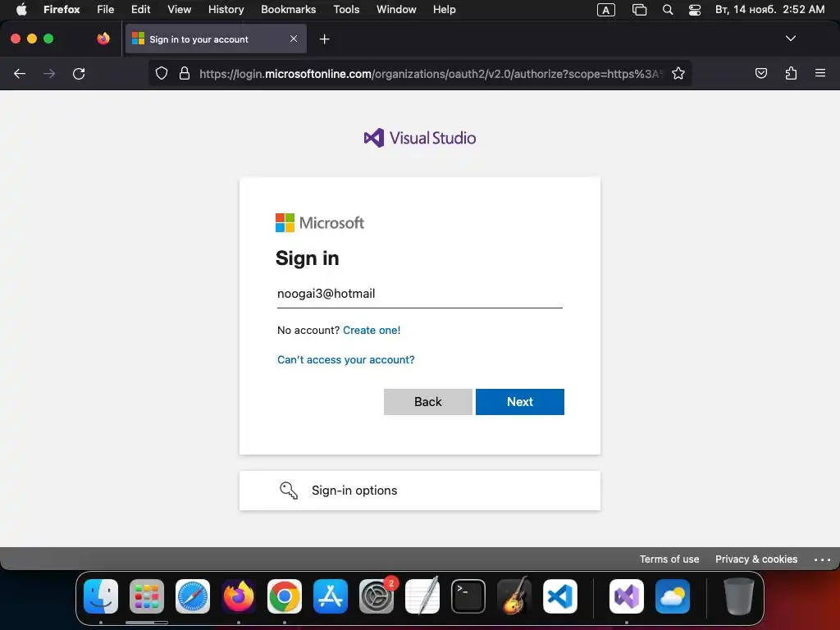The image size is (840, 630).
Task: Bookmark this page with star icon
Action: [678, 73]
